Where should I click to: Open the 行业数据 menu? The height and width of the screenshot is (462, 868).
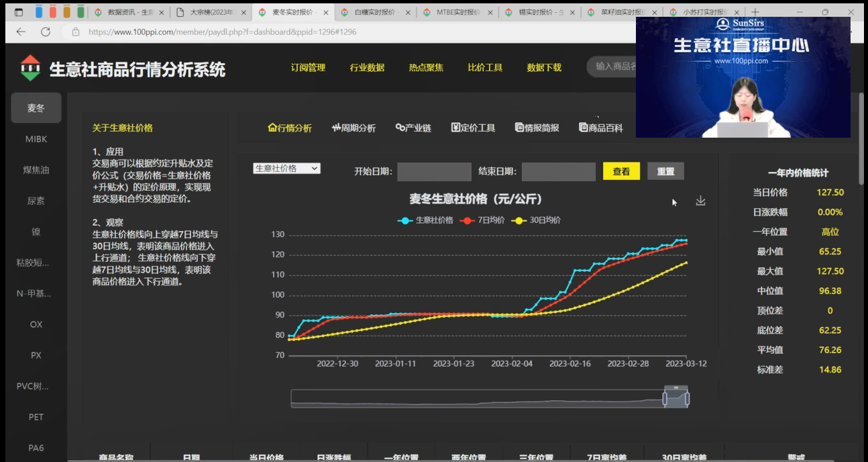pos(367,68)
